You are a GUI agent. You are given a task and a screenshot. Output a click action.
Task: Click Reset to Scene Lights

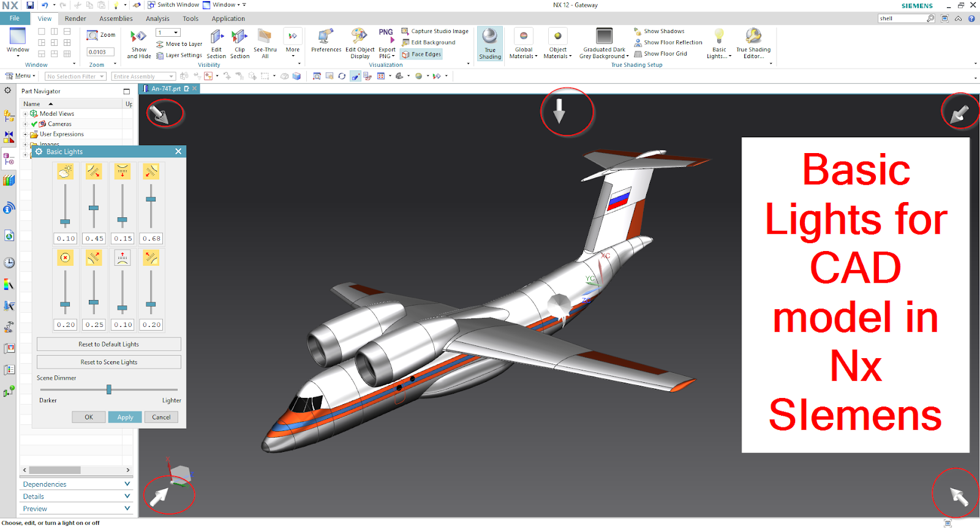109,362
